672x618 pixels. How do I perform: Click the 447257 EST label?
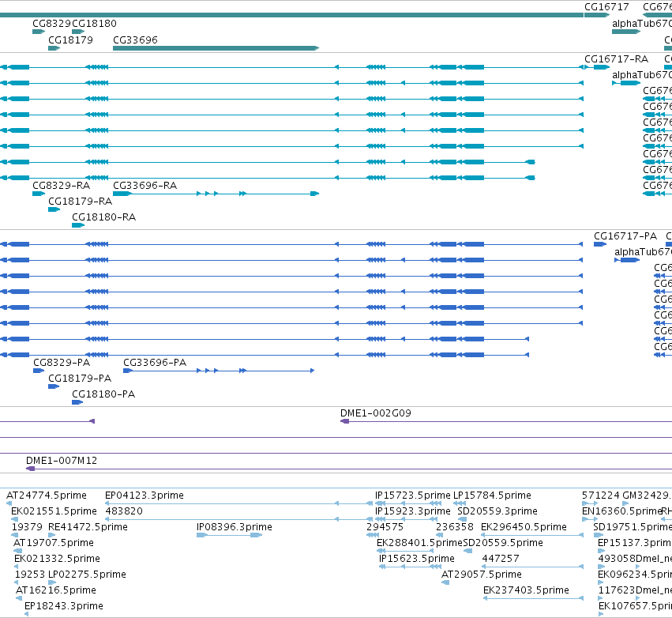pyautogui.click(x=501, y=559)
